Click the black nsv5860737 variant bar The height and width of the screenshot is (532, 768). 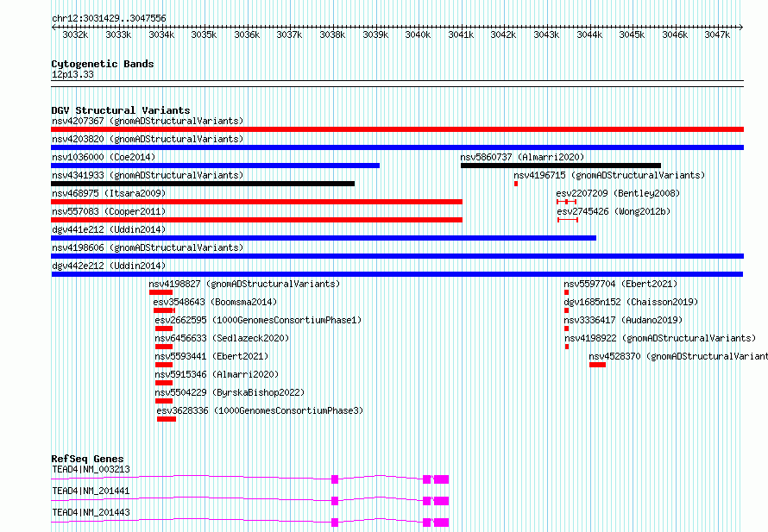pyautogui.click(x=561, y=166)
